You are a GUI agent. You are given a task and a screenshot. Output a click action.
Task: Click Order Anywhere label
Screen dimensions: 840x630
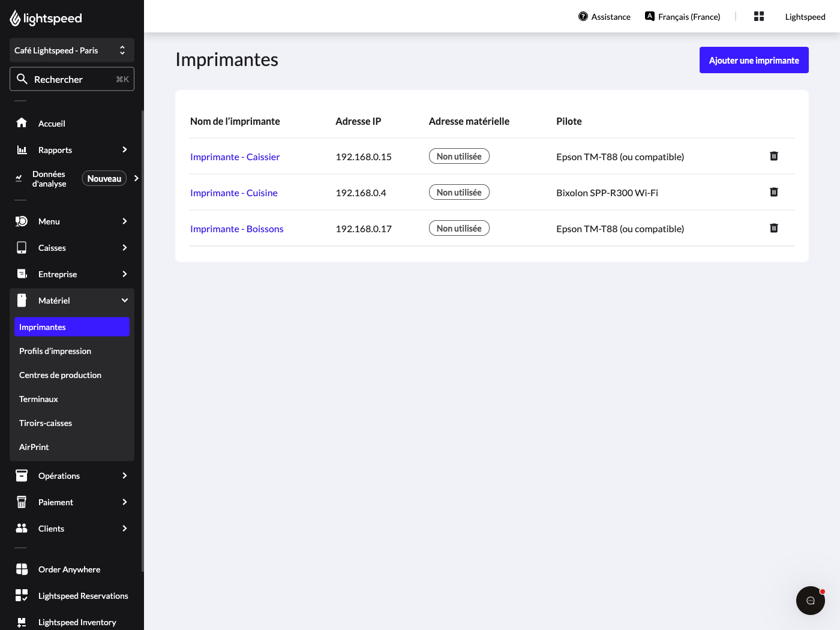[70, 569]
